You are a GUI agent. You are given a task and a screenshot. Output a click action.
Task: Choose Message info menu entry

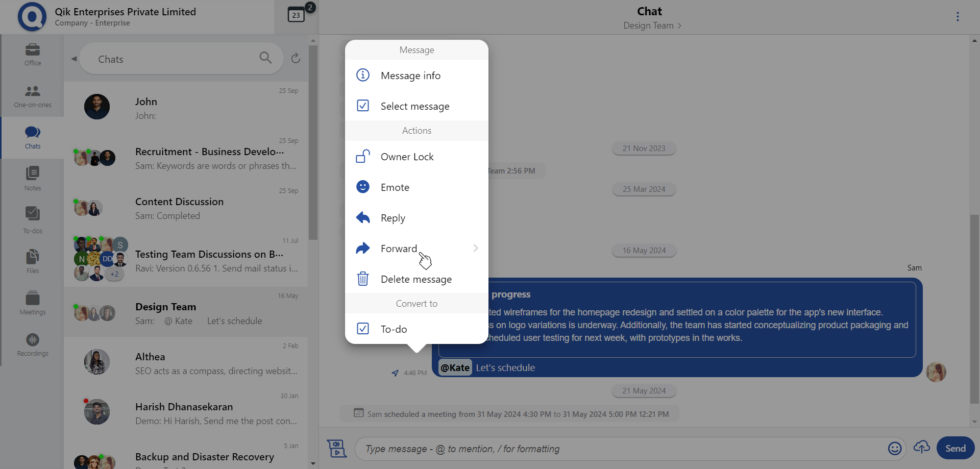416,76
